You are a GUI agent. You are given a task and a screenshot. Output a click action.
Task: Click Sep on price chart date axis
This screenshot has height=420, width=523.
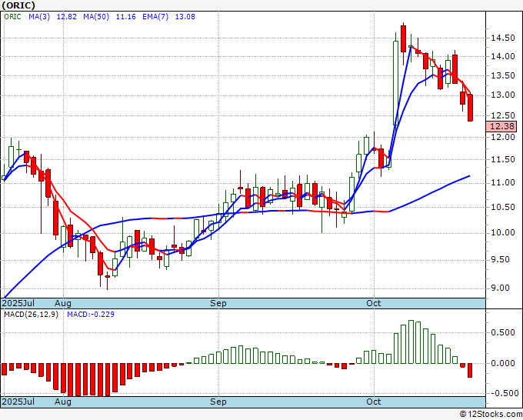pyautogui.click(x=218, y=303)
